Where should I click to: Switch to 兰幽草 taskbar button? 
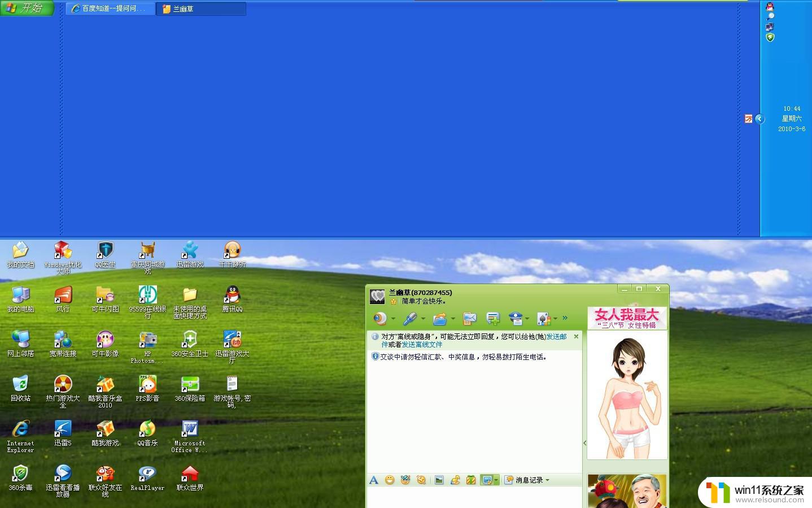(x=202, y=8)
